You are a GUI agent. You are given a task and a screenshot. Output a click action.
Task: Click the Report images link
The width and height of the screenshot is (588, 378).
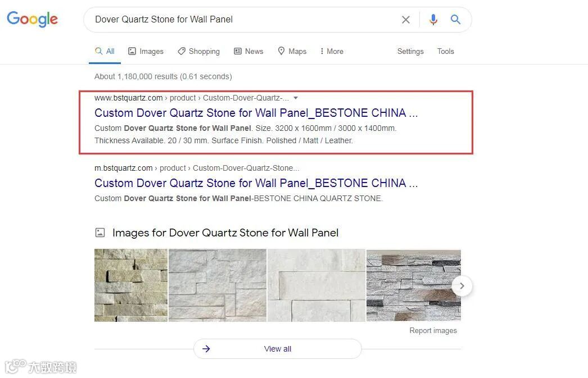433,330
